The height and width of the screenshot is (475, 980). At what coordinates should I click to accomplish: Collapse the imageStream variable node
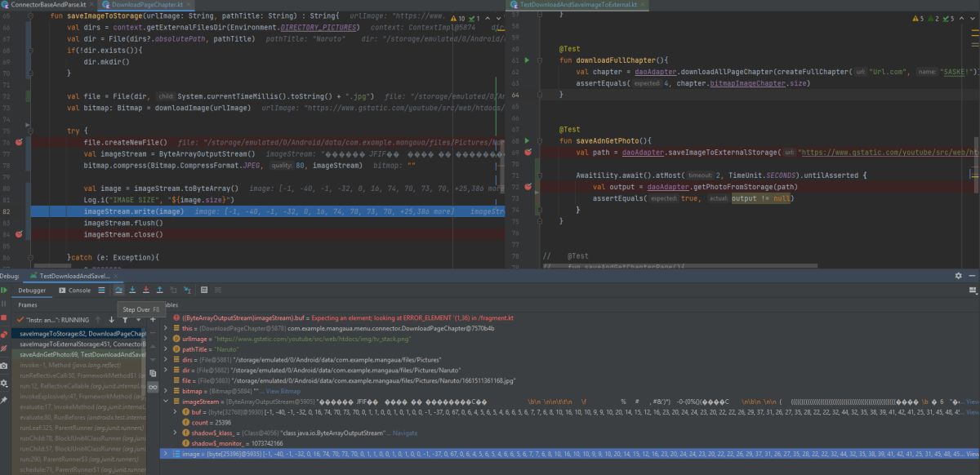click(166, 402)
